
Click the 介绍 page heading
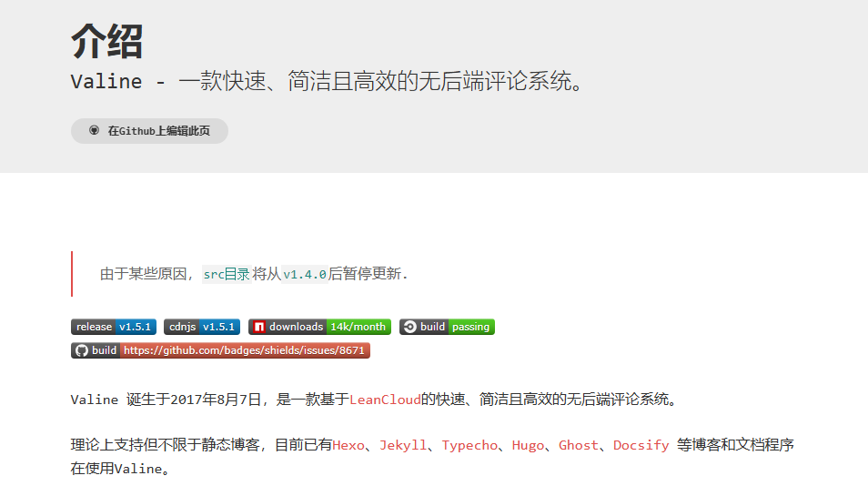pos(106,42)
